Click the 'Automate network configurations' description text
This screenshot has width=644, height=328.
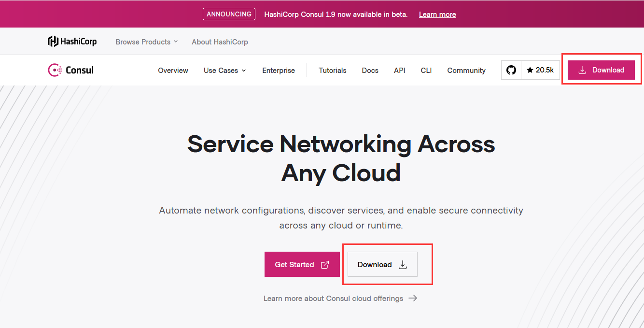341,218
